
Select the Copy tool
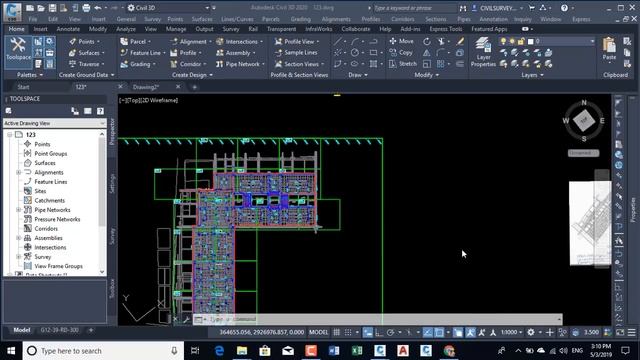(x=401, y=53)
